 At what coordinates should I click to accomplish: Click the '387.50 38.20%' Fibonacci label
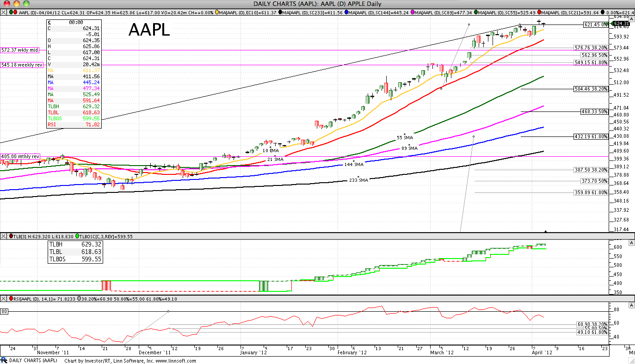[x=591, y=170]
